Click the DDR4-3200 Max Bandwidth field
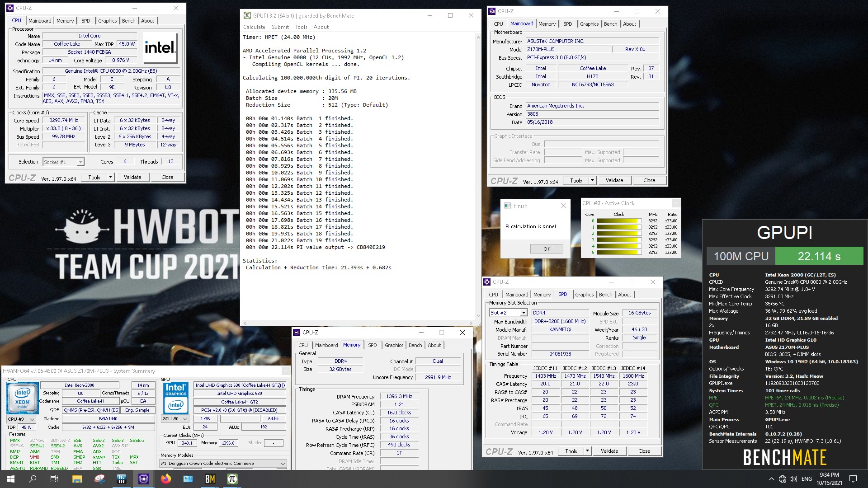 (x=560, y=322)
